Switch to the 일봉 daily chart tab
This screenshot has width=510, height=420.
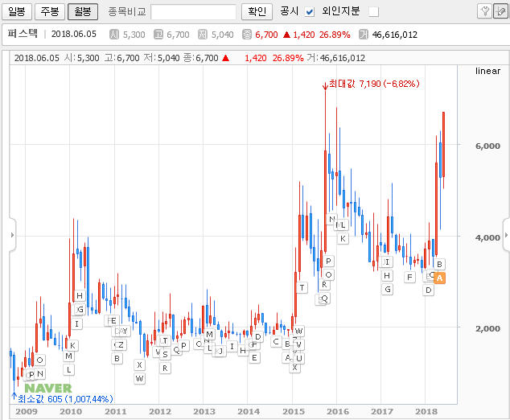point(17,11)
